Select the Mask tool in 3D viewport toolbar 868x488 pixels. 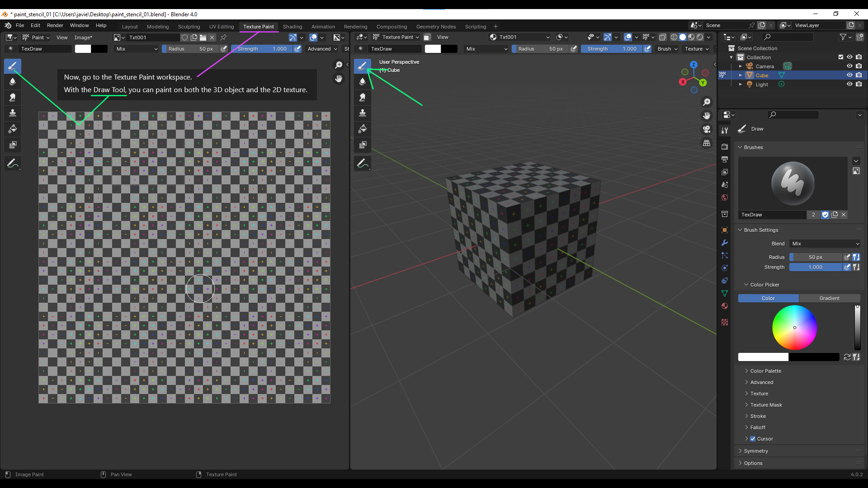[x=363, y=145]
